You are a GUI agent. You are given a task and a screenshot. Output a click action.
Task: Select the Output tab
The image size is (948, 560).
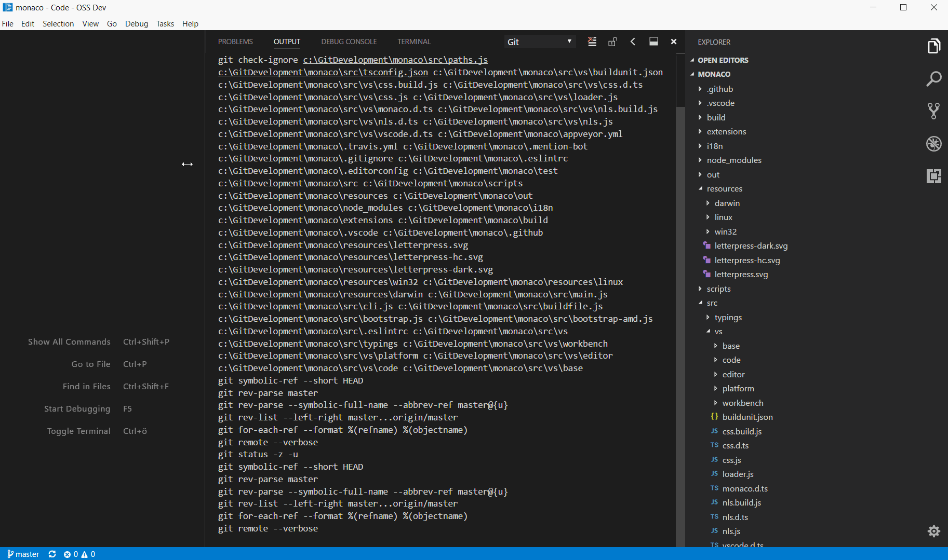point(287,42)
